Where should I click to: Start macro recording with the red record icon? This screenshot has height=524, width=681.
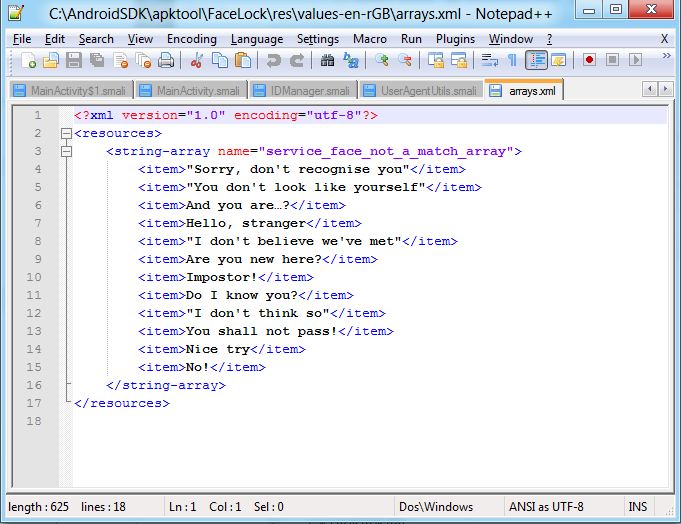click(x=590, y=61)
